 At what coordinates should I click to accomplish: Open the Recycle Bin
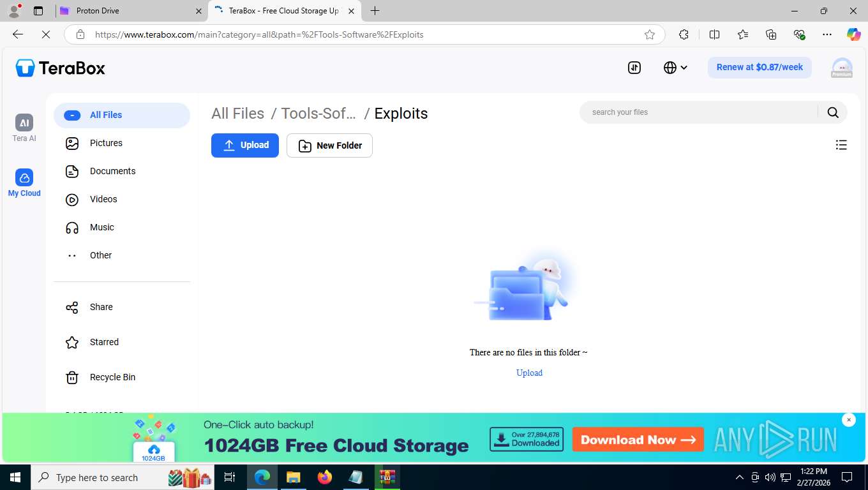tap(122, 377)
